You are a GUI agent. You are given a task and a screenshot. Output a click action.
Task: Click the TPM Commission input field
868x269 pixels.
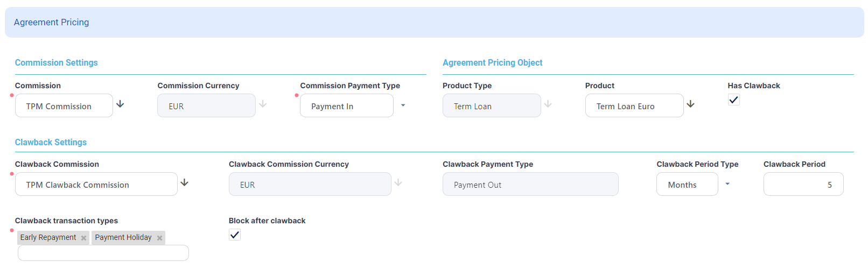tap(64, 106)
